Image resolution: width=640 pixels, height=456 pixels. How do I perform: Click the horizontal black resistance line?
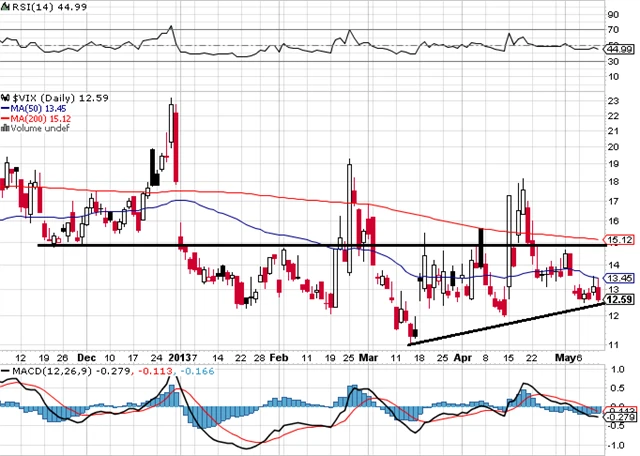[300, 244]
